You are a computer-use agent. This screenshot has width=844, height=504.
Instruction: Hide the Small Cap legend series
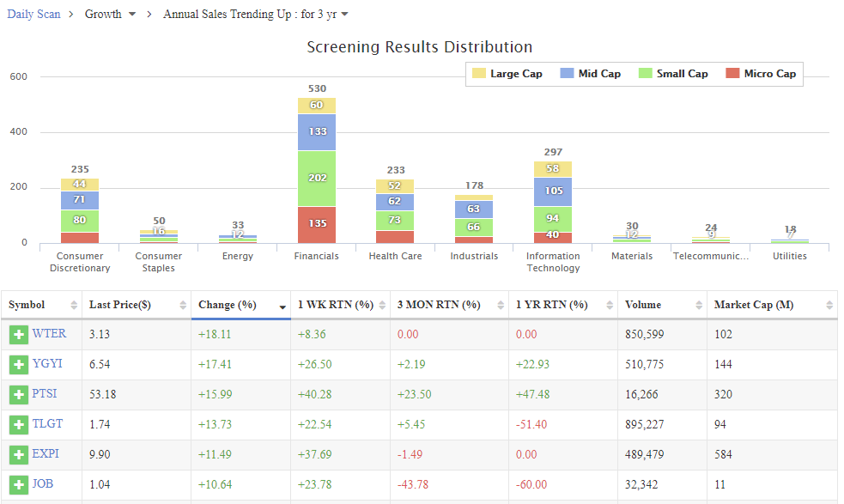pos(673,74)
